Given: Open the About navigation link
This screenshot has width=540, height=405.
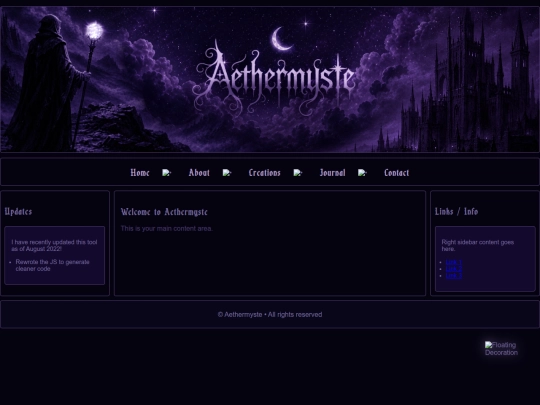Looking at the screenshot, I should pos(199,173).
